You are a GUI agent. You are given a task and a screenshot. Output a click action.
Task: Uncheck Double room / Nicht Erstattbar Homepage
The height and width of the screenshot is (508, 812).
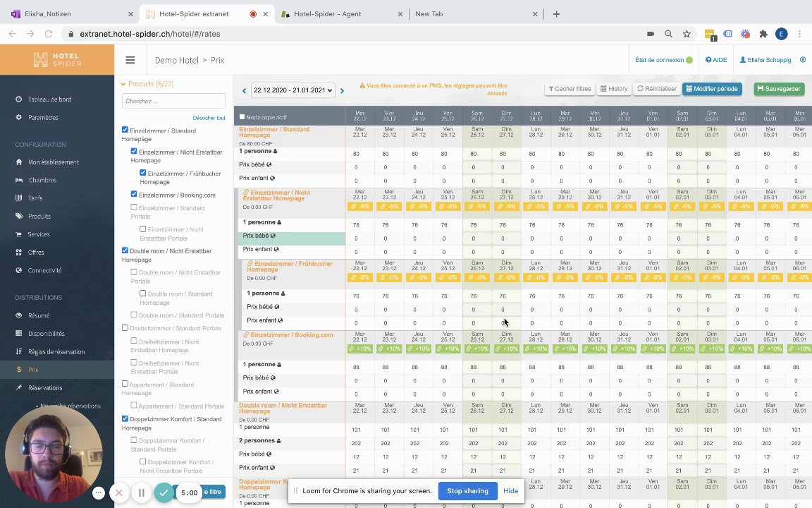[125, 250]
